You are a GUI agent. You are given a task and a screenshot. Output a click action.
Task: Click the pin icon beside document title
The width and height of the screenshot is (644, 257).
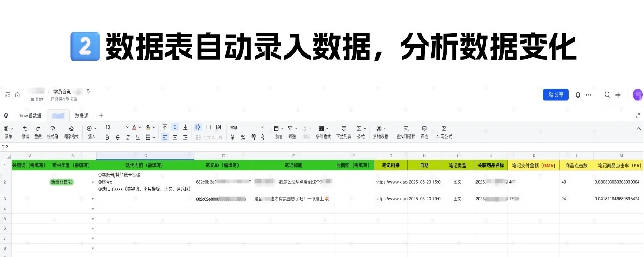tap(88, 91)
